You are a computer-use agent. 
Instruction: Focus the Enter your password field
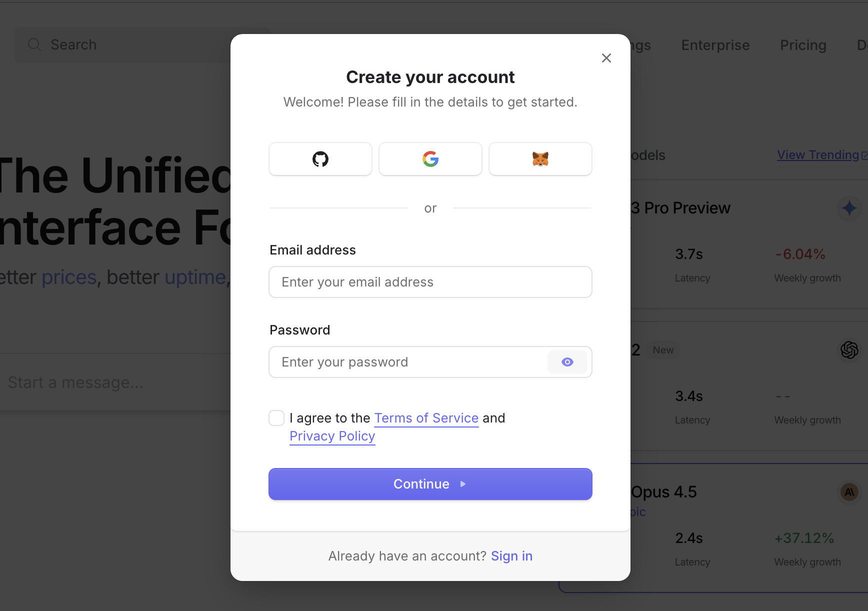coord(407,362)
